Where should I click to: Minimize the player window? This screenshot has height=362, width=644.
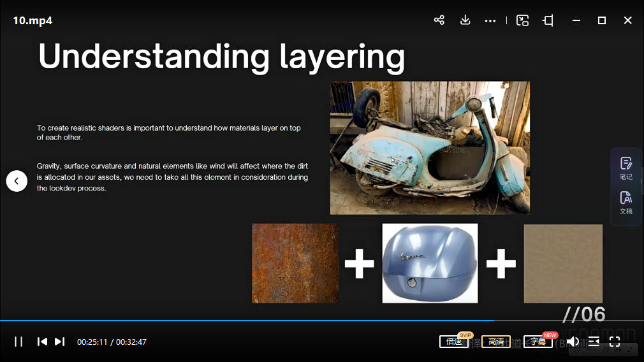(576, 20)
